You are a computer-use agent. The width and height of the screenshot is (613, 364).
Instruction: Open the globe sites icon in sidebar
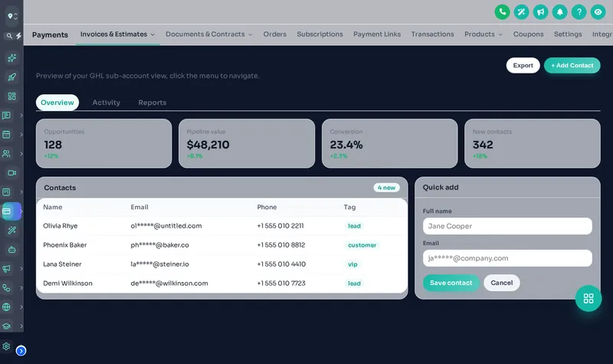click(6, 307)
